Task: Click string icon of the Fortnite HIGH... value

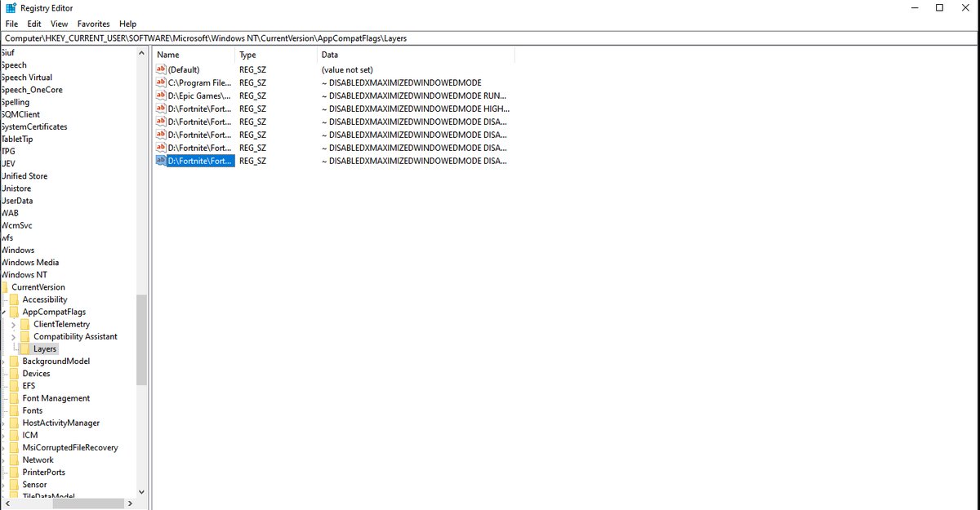Action: [161, 109]
